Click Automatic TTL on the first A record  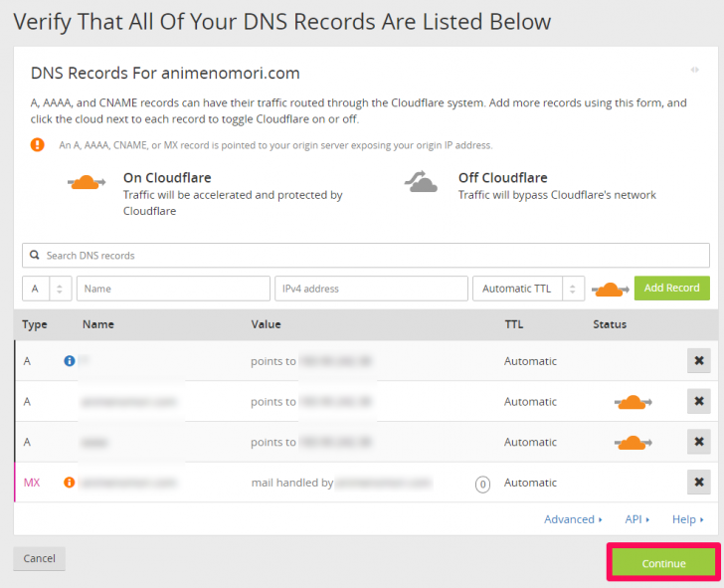tap(530, 361)
